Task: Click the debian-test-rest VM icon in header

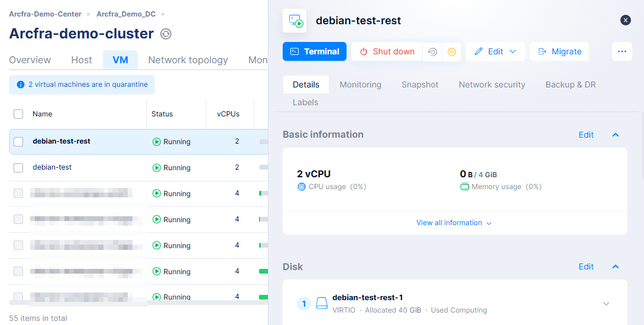Action: [295, 21]
